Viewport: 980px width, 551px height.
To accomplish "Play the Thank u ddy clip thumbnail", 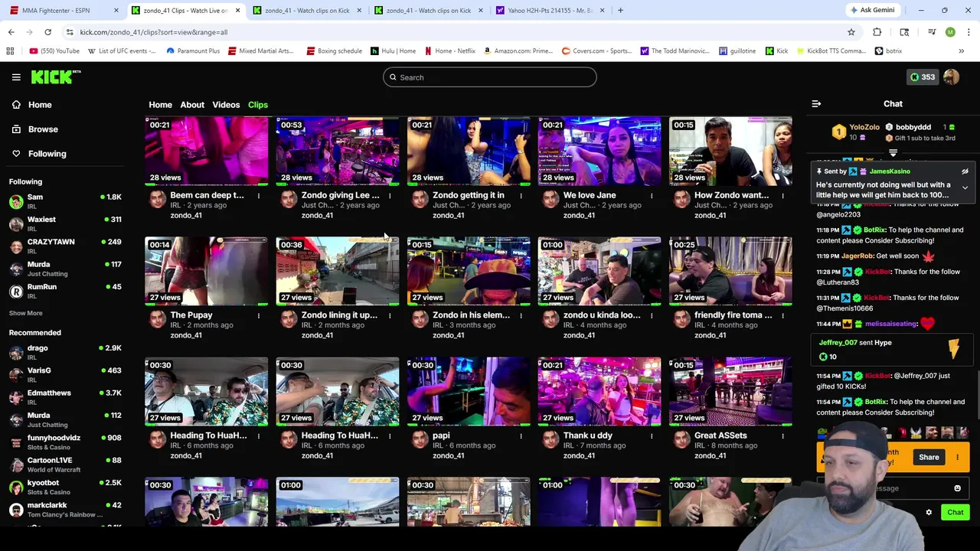I will click(599, 391).
